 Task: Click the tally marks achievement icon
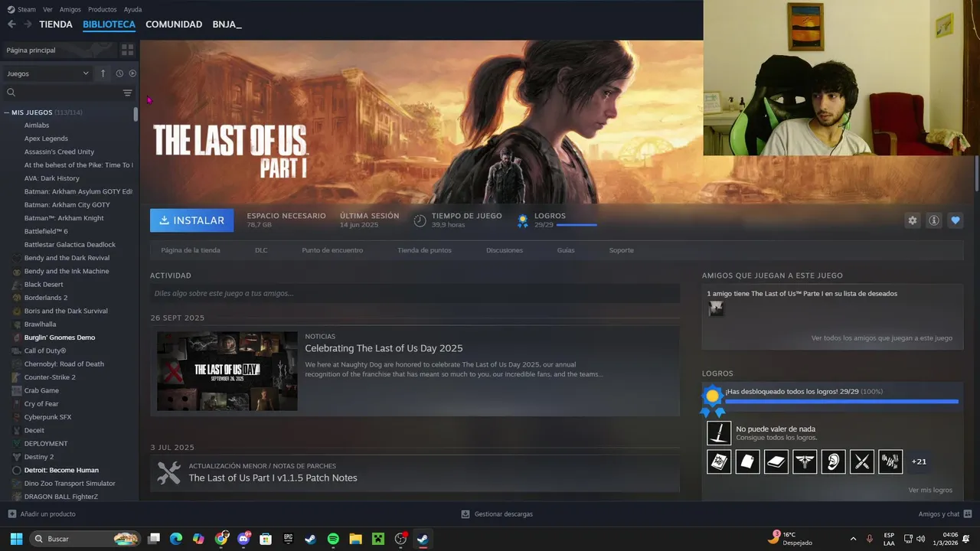[x=890, y=461]
